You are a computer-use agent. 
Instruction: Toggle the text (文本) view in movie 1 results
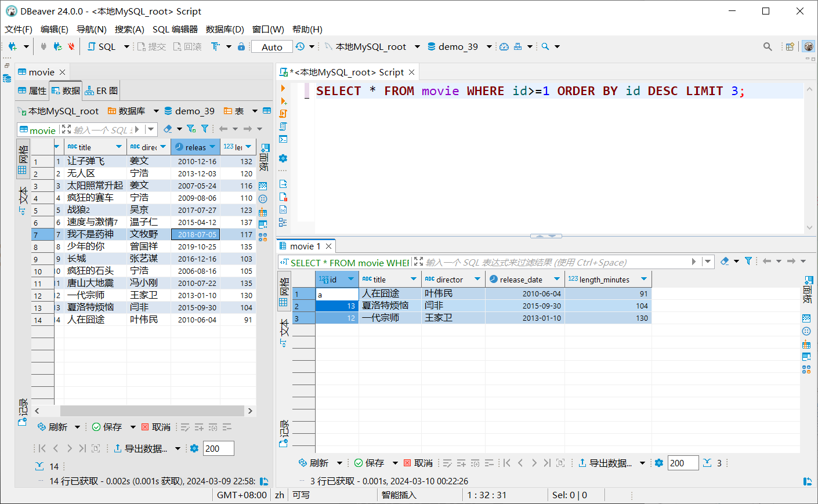click(x=284, y=332)
